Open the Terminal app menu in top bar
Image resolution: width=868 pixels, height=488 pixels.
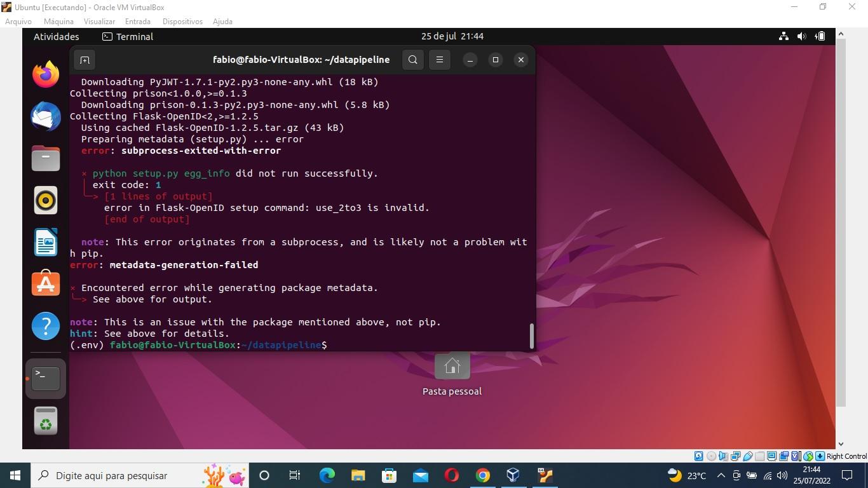[x=128, y=37]
